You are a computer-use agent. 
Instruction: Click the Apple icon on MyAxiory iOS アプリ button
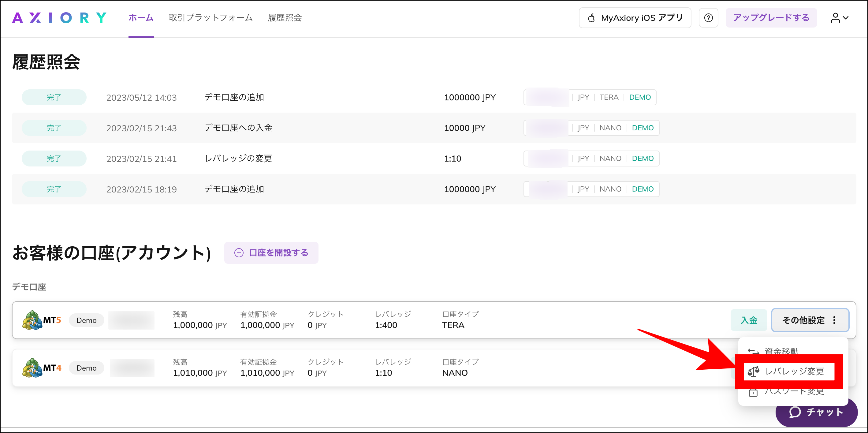(591, 17)
